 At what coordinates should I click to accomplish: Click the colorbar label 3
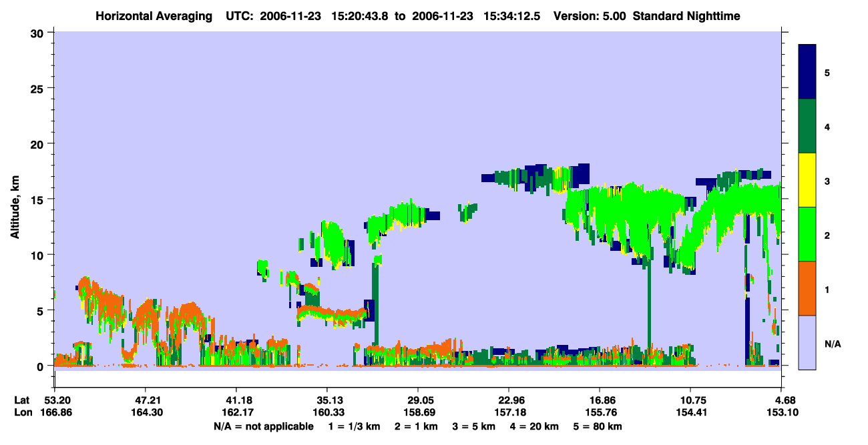tap(827, 181)
